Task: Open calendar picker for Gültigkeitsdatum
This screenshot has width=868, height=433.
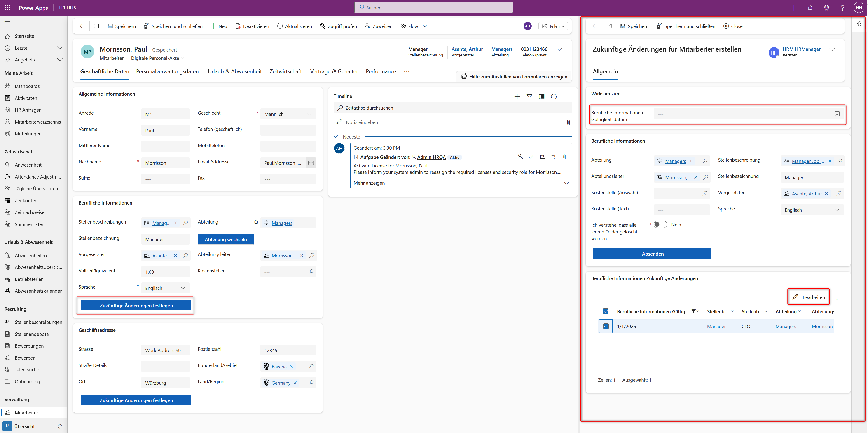Action: (837, 114)
